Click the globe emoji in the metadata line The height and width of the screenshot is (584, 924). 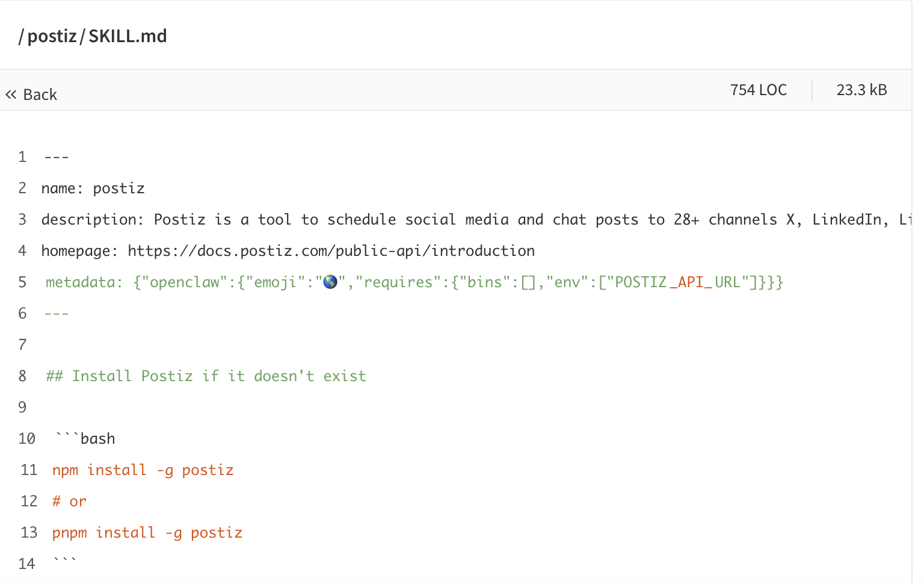330,281
